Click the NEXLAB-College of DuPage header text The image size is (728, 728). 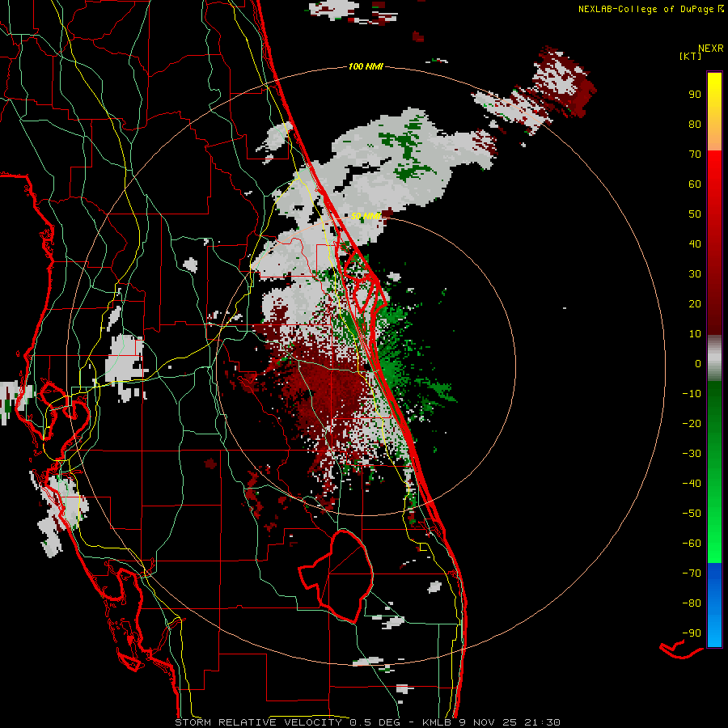(646, 9)
